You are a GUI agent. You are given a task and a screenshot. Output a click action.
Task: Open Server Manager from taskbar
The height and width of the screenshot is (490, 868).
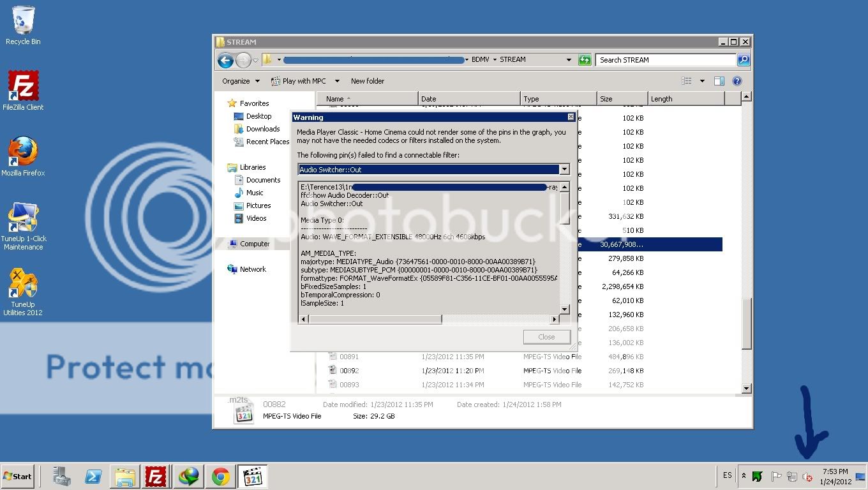coord(62,477)
